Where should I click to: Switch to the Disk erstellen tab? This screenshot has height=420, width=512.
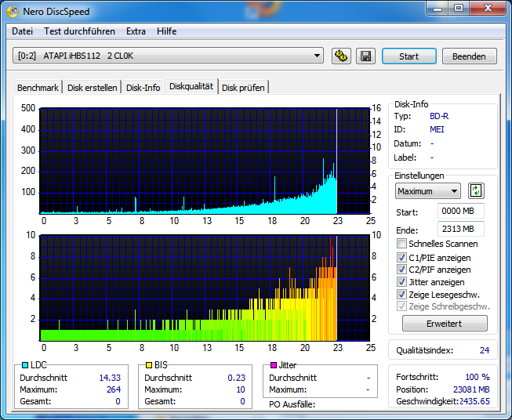click(92, 88)
